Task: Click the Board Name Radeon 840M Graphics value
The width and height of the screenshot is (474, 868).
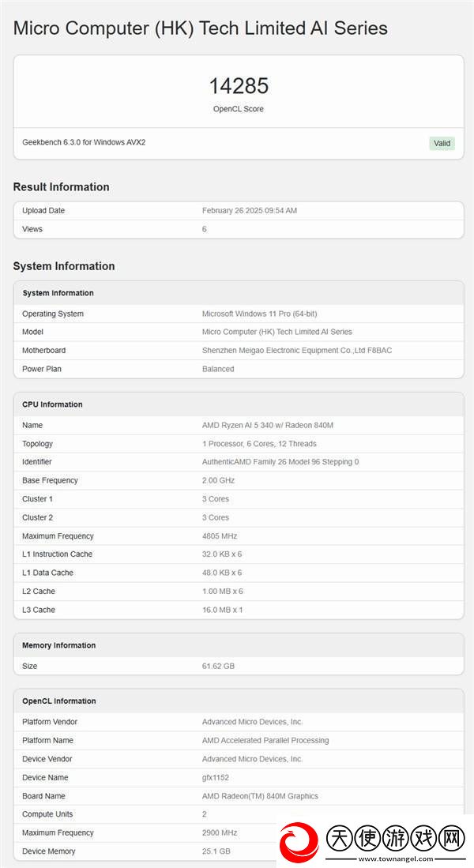Action: pos(260,796)
